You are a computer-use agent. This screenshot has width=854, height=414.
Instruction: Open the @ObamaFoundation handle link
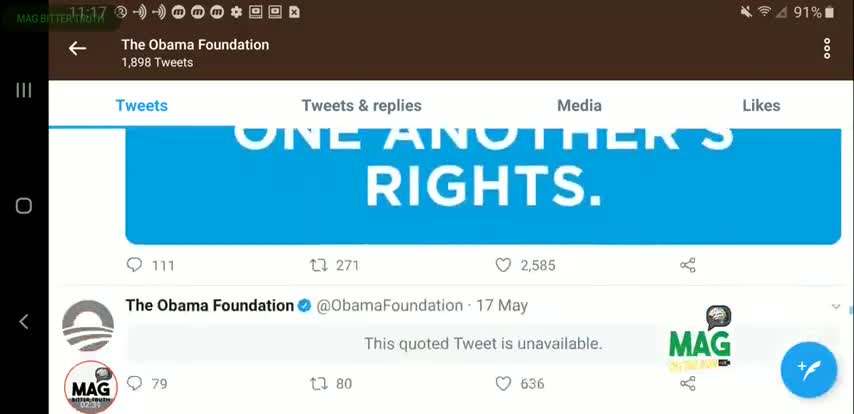[389, 306]
